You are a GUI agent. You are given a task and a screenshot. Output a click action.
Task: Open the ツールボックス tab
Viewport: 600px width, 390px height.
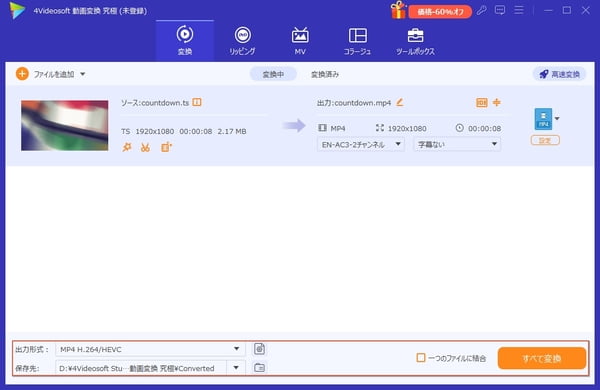415,41
